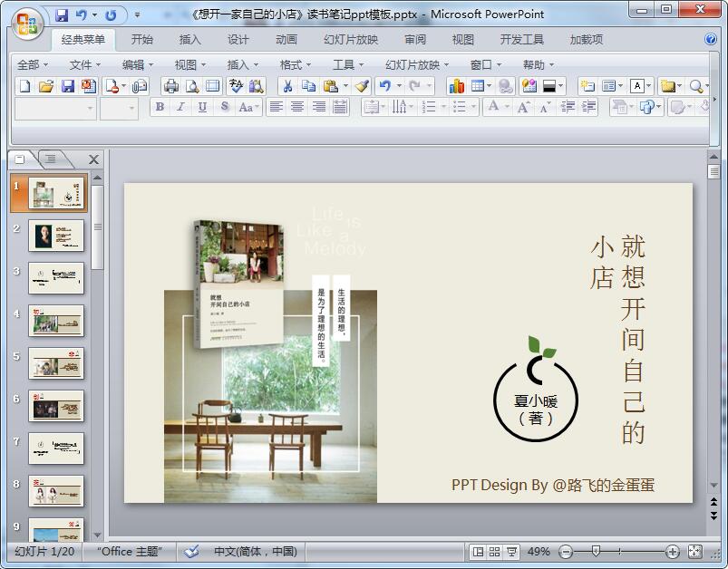The image size is (728, 569).
Task: Open the 加载项 ribbon tab
Action: pos(587,40)
